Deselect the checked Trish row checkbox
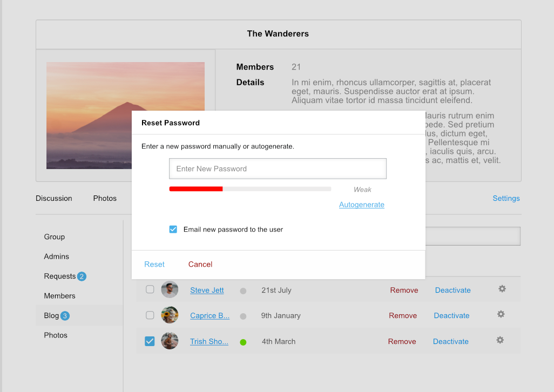Image resolution: width=554 pixels, height=392 pixels. click(x=150, y=341)
